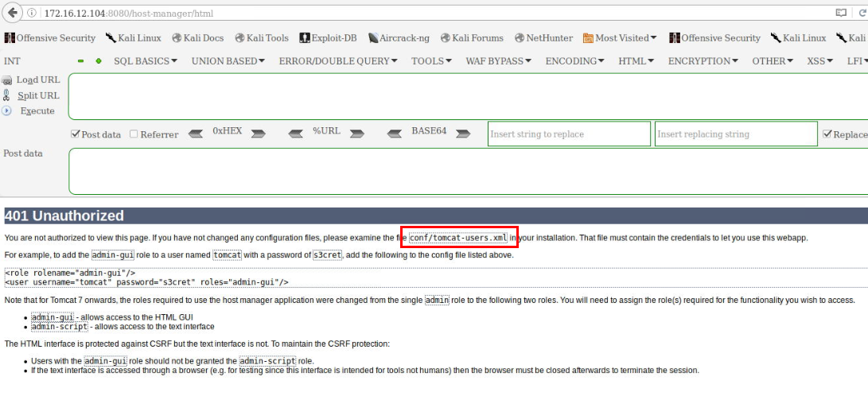Click HackBar minus button next to INT
The width and height of the screenshot is (868, 400).
point(81,61)
